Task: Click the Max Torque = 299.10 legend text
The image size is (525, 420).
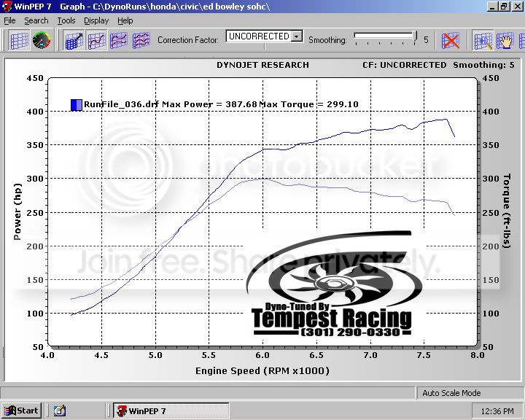Action: pyautogui.click(x=308, y=104)
